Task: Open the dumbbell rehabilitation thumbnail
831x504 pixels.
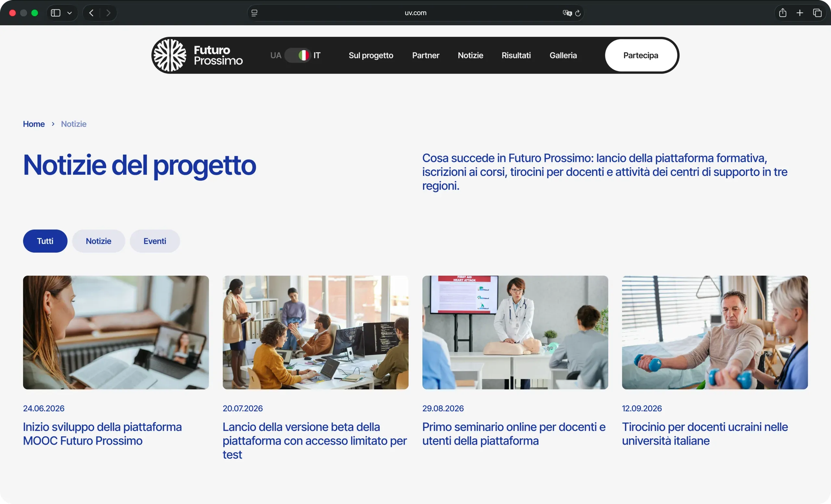Action: tap(715, 332)
